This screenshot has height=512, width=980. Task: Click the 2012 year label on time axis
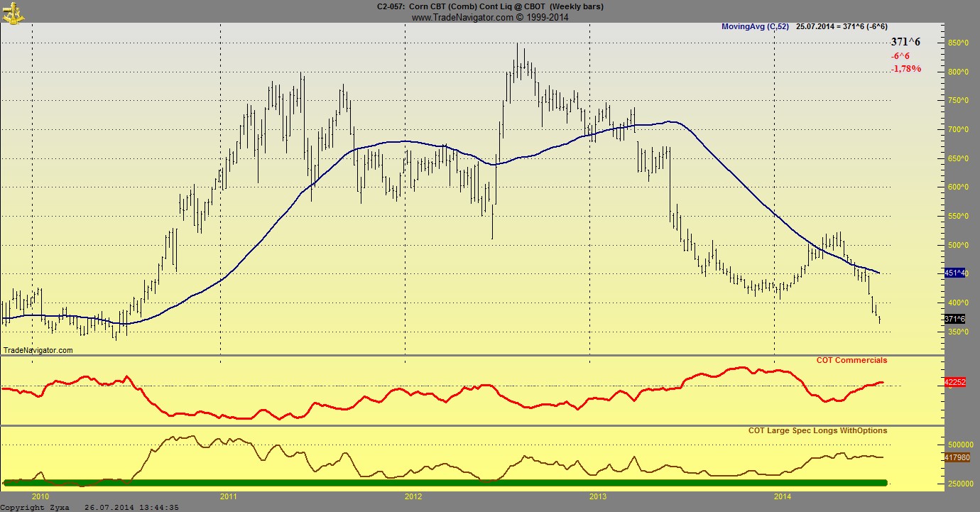pos(413,496)
